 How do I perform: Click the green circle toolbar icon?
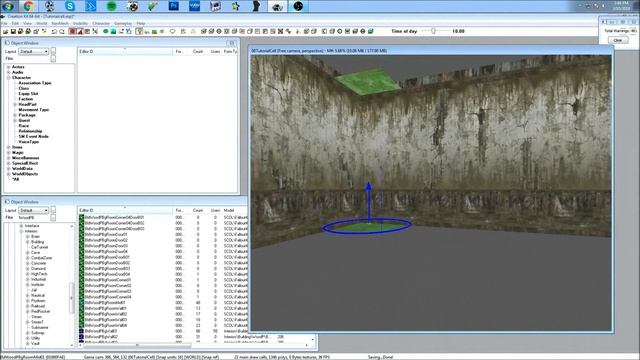click(106, 31)
